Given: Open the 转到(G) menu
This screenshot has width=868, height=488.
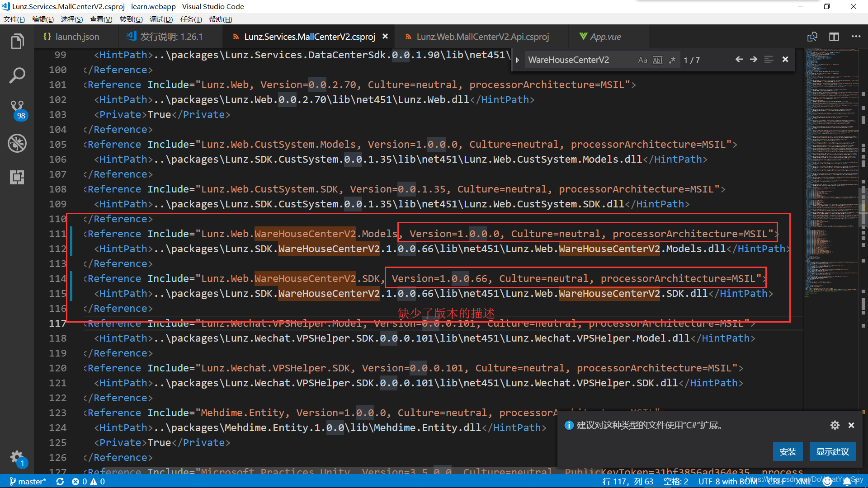Looking at the screenshot, I should tap(131, 19).
